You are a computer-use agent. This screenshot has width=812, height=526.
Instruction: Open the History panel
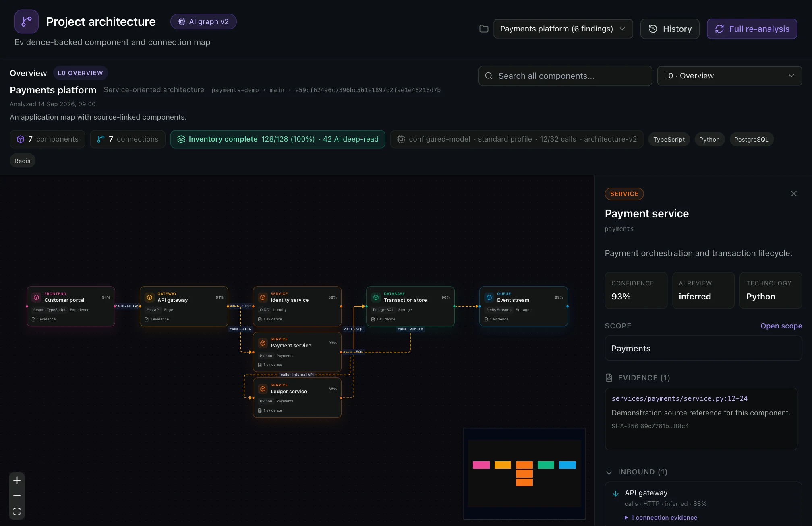tap(670, 29)
